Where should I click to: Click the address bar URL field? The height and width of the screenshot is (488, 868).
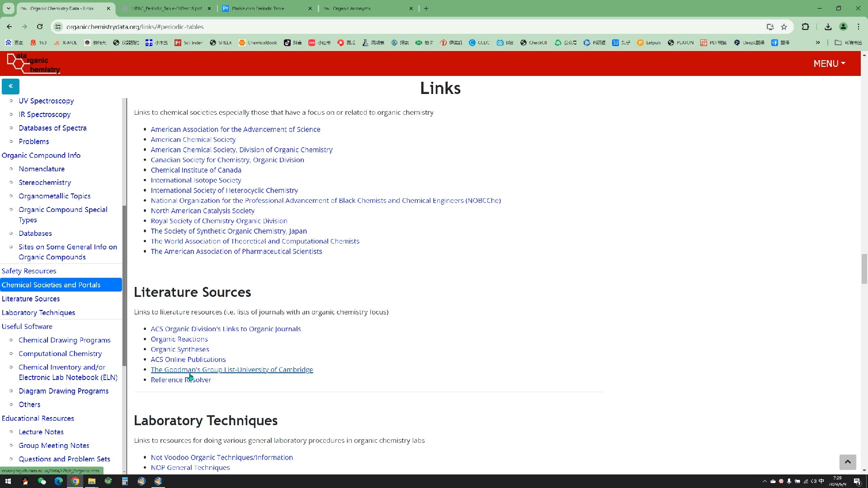[407, 27]
